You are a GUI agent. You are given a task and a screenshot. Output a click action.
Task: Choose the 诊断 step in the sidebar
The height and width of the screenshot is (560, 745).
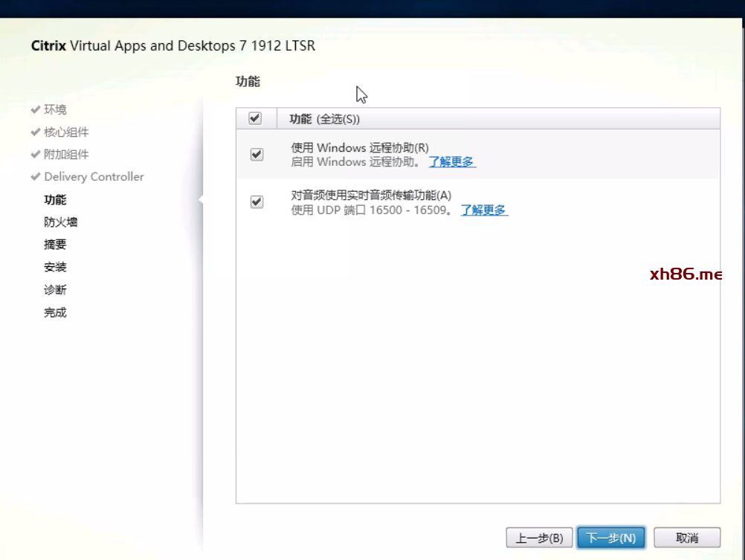click(x=55, y=290)
